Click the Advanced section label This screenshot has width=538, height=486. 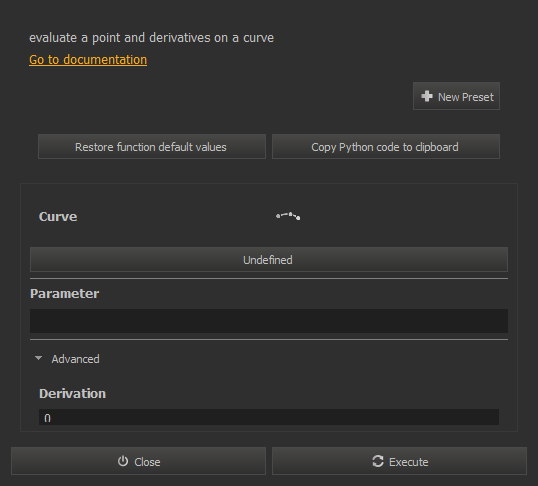pyautogui.click(x=75, y=359)
